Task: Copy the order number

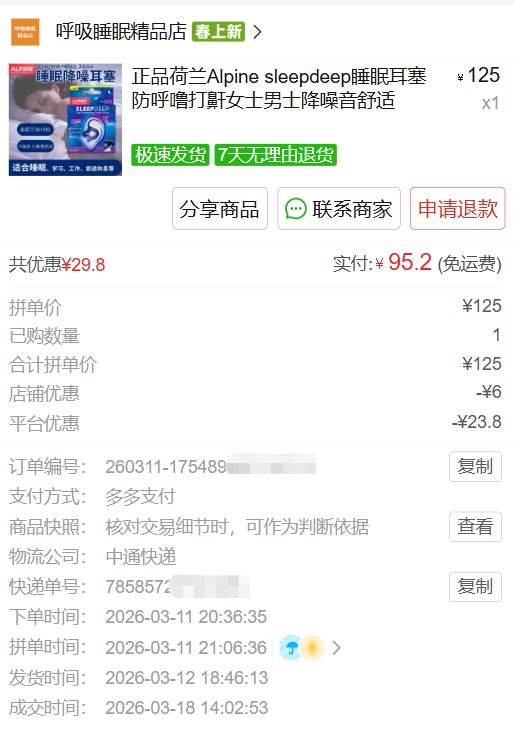Action: [x=475, y=466]
